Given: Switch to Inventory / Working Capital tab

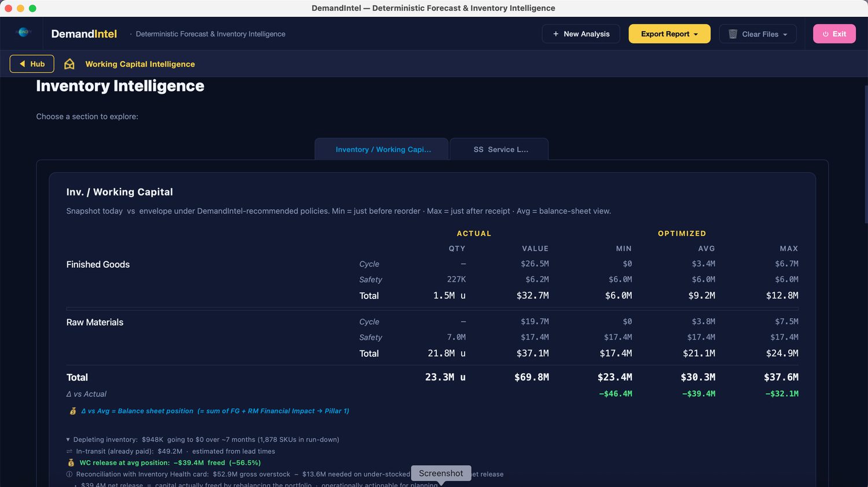Looking at the screenshot, I should 382,149.
